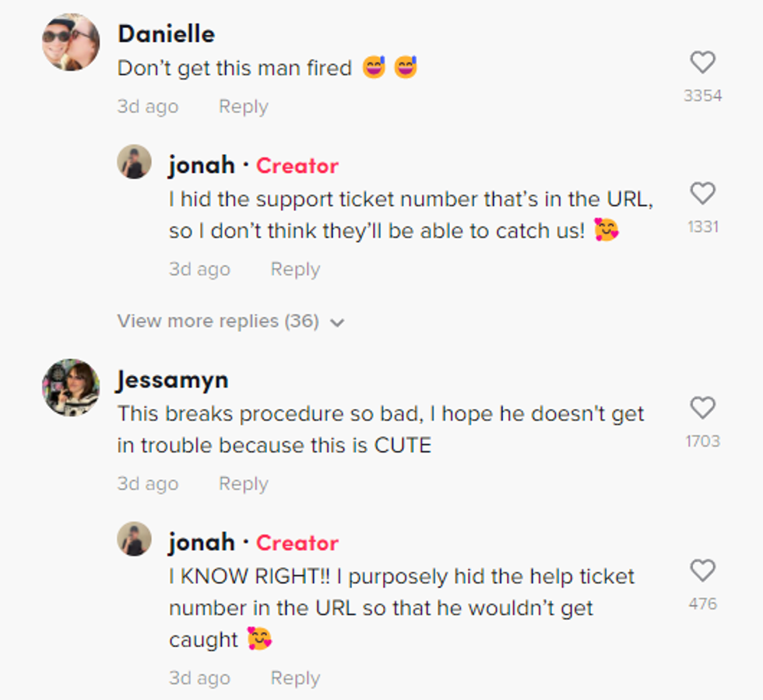Open Jessamyn's username link
Image resolution: width=763 pixels, height=700 pixels.
click(x=172, y=380)
